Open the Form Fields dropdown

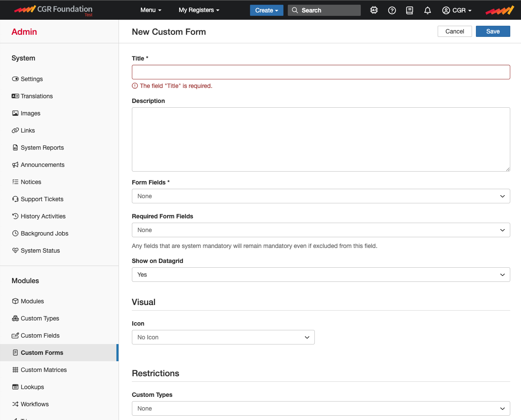point(321,196)
